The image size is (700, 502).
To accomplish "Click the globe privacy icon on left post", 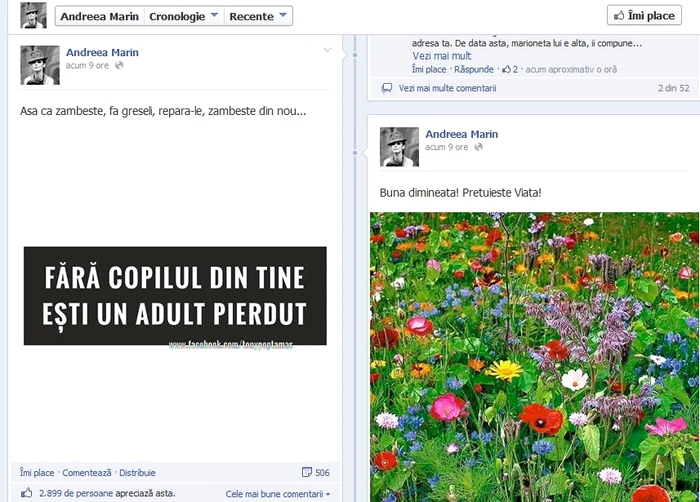I will point(119,65).
